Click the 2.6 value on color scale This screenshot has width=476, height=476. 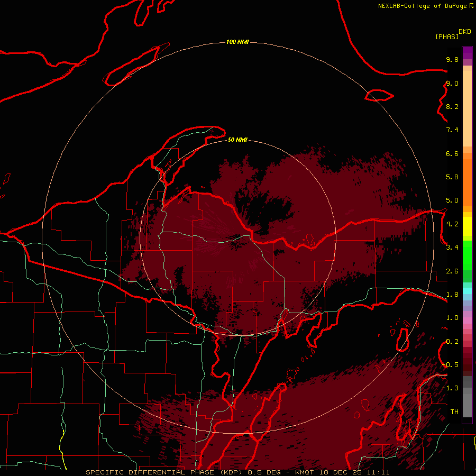tap(452, 271)
